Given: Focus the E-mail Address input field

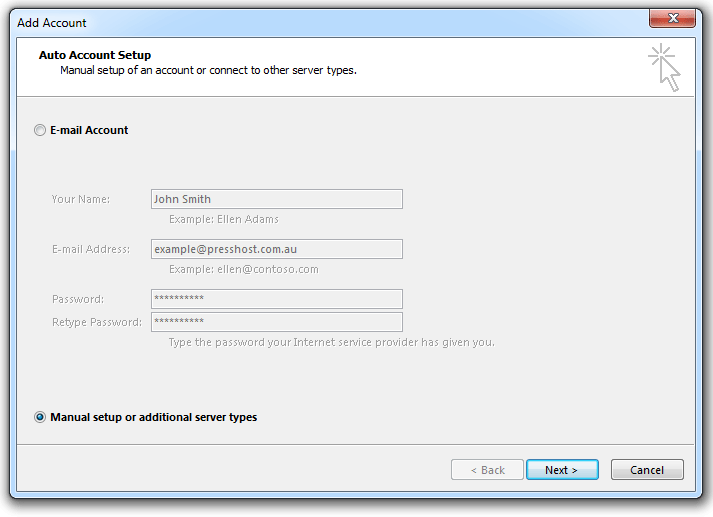Looking at the screenshot, I should coord(276,249).
